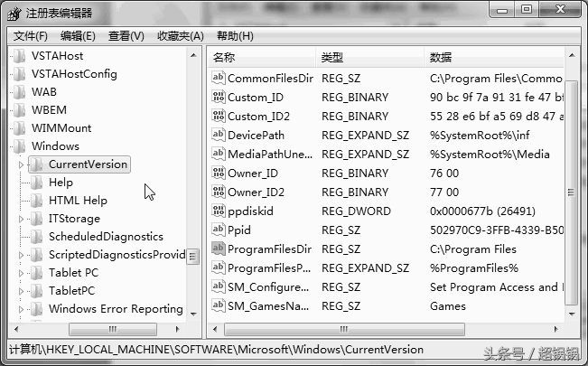The width and height of the screenshot is (588, 366).
Task: Click the binary icon beside Custom_ID
Action: pos(219,97)
